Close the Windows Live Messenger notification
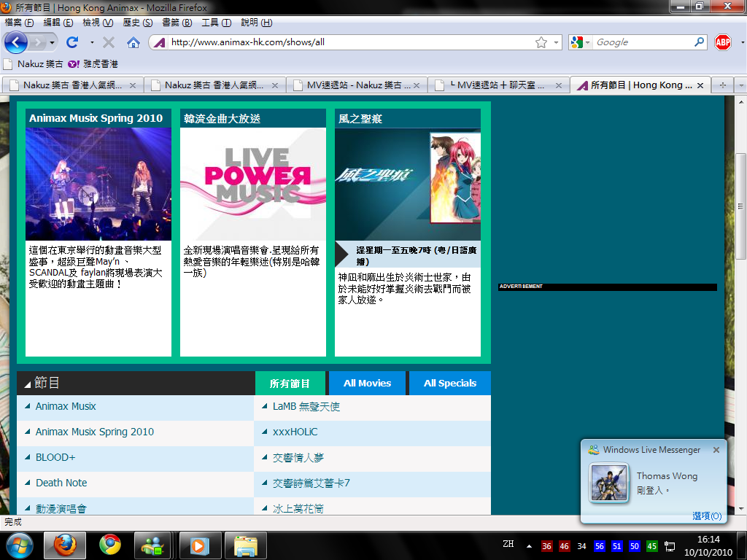The height and width of the screenshot is (560, 747). click(716, 449)
